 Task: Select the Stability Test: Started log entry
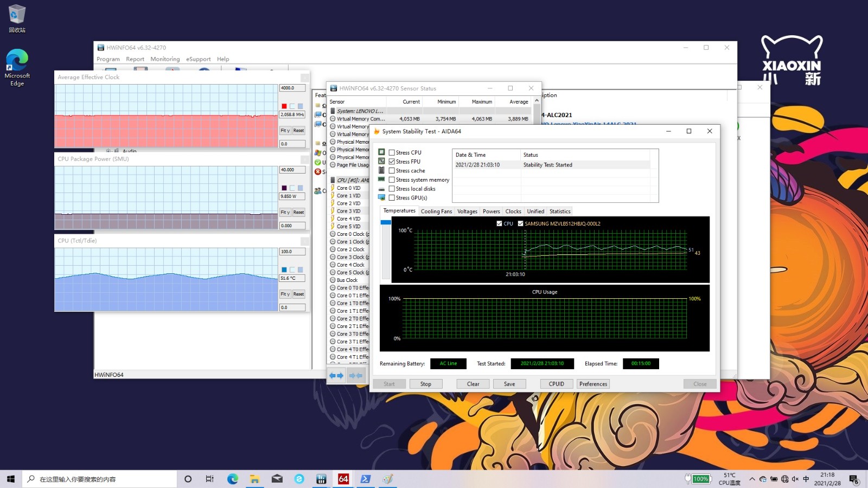coord(552,165)
